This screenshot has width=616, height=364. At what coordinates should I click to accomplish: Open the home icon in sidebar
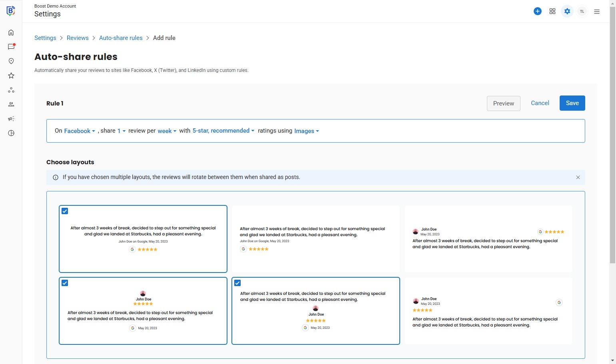pos(11,32)
